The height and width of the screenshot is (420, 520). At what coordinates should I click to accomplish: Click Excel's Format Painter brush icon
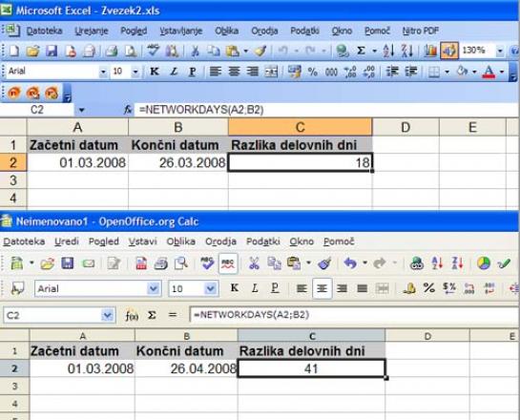tap(260, 51)
